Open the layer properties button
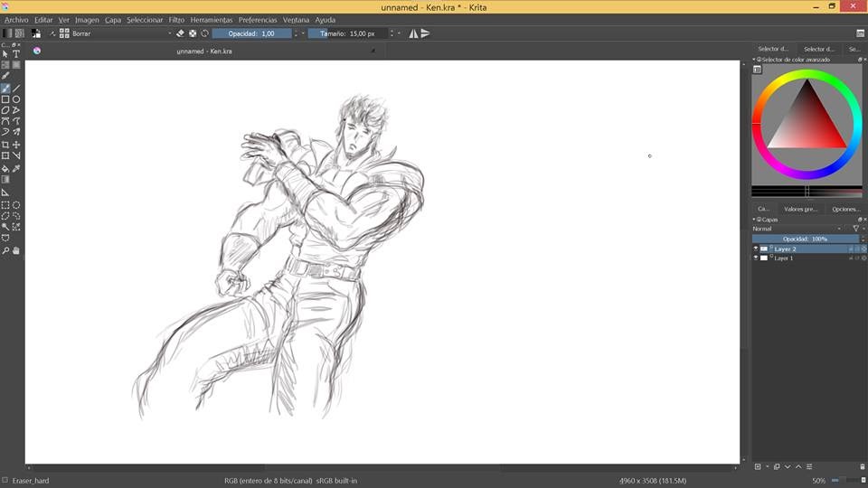The image size is (868, 488). tap(809, 466)
